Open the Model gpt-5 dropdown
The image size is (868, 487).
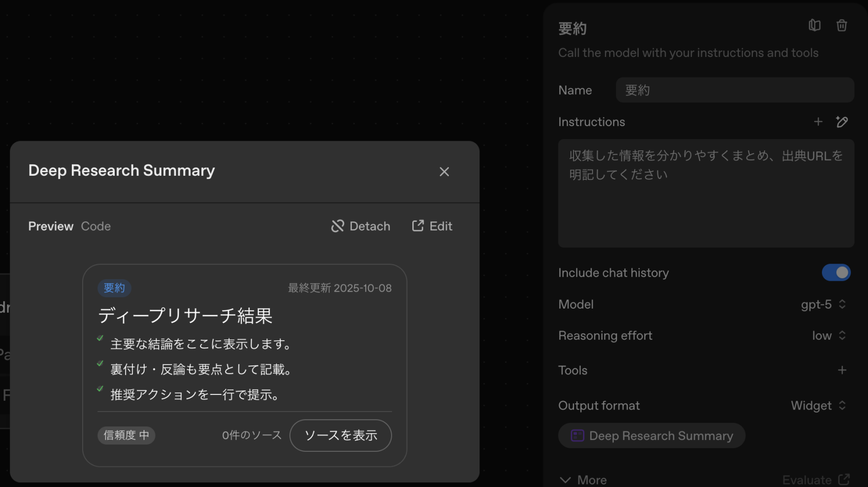[x=823, y=305]
